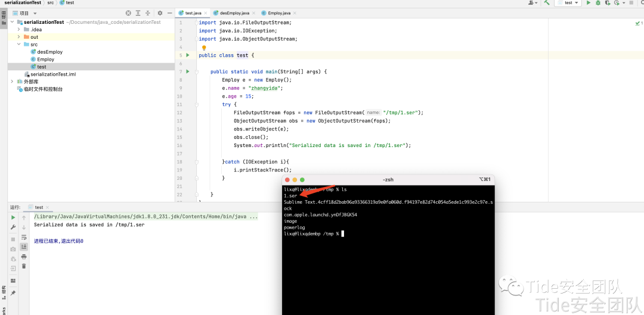Click the camera dump threads icon
Screen dimensions: 644x315
(13, 249)
